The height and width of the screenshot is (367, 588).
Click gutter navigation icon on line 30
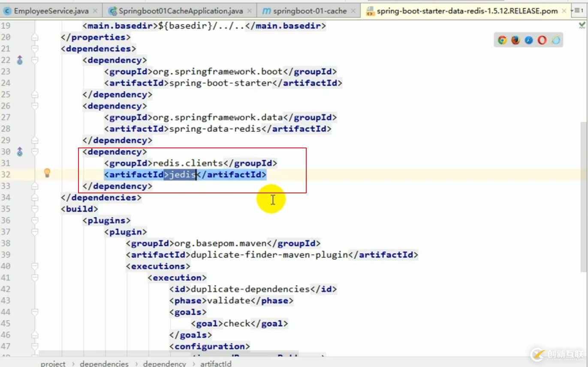(x=20, y=152)
